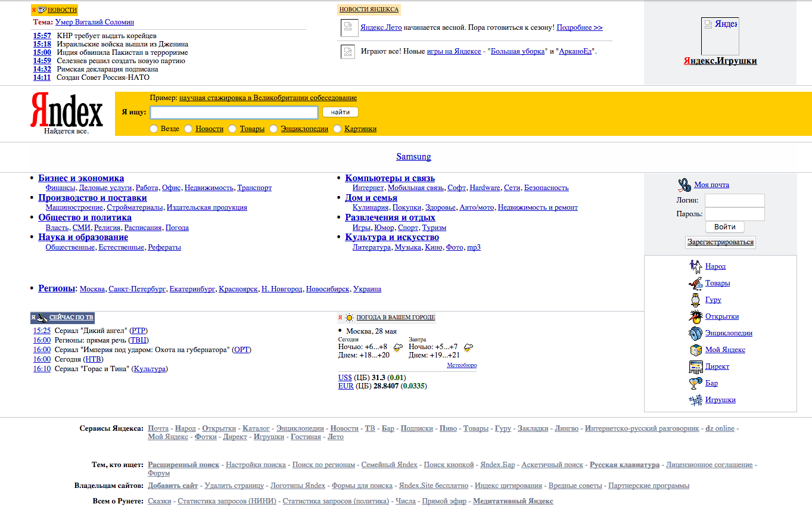Click Добавить сайт footer link

[x=173, y=486]
